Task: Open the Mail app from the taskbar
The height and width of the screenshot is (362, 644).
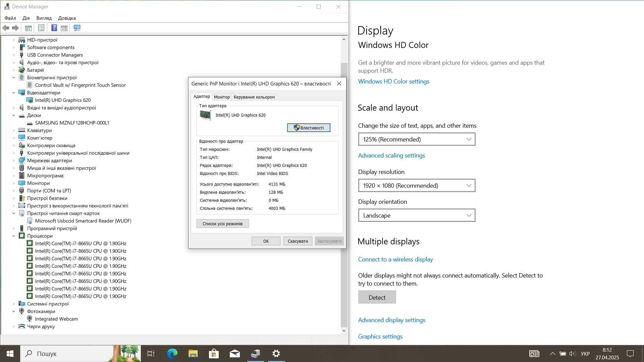Action: (234, 354)
